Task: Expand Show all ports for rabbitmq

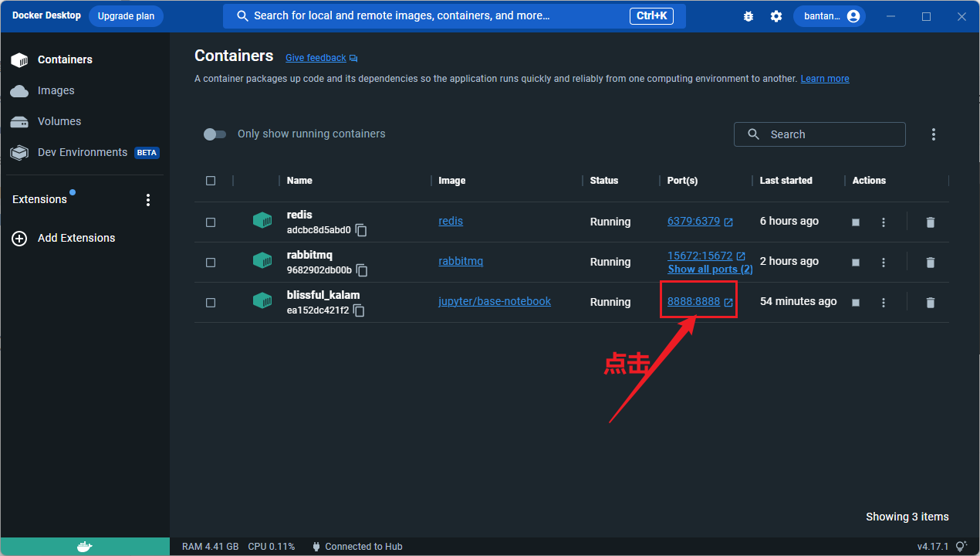Action: (x=710, y=270)
